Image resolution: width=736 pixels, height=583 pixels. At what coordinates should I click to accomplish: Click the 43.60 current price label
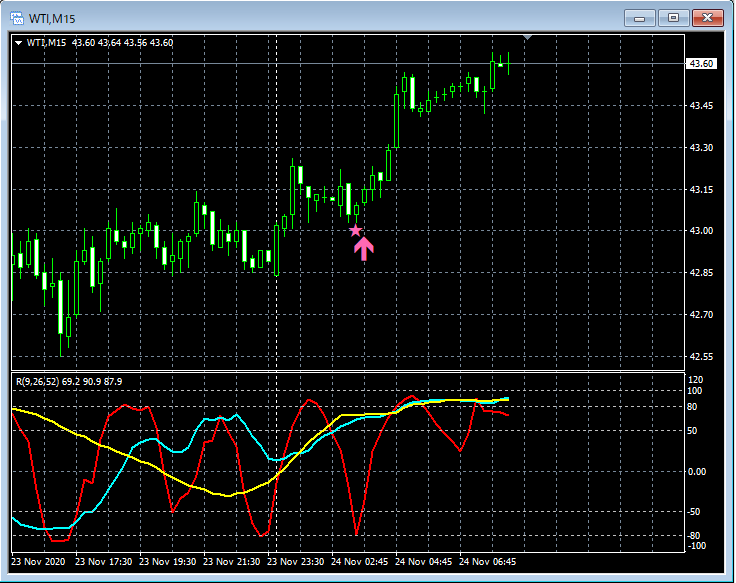click(x=701, y=64)
